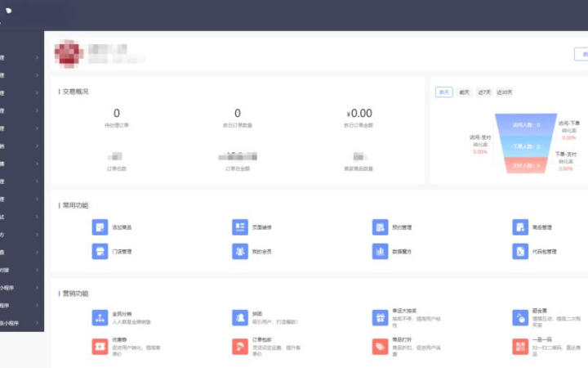Open the 我的会员 members icon

pos(240,252)
